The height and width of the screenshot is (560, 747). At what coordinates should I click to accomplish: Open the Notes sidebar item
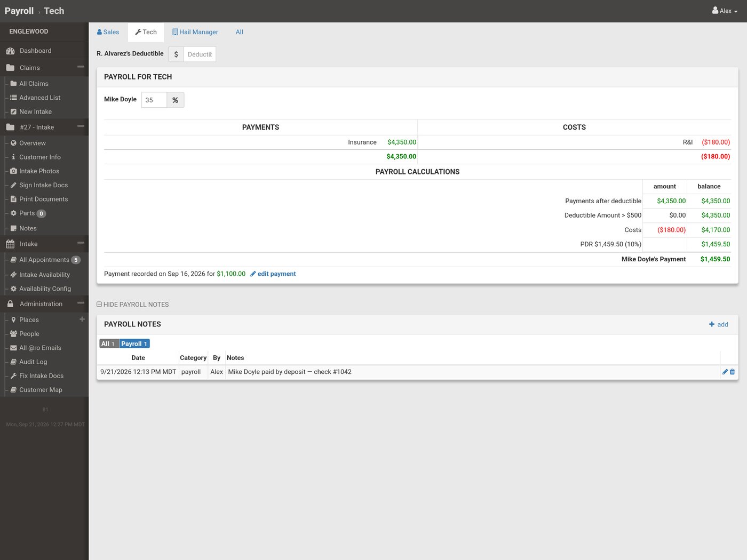pos(28,228)
